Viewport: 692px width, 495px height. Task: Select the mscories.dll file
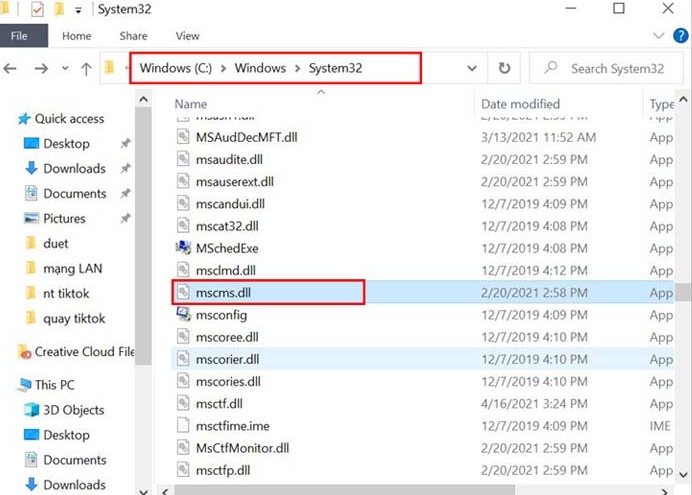click(x=228, y=382)
